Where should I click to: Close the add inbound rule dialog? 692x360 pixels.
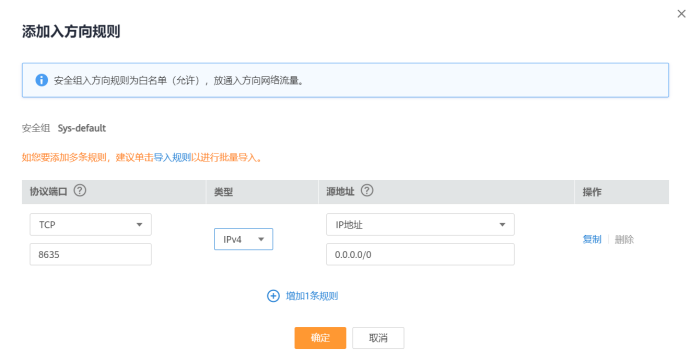[681, 14]
